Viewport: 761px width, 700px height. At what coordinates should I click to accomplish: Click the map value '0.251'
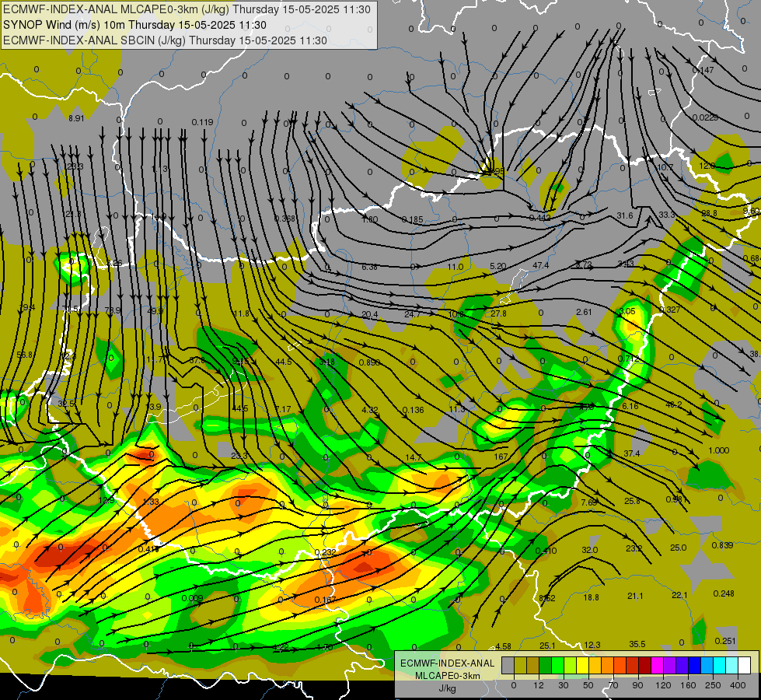(725, 641)
